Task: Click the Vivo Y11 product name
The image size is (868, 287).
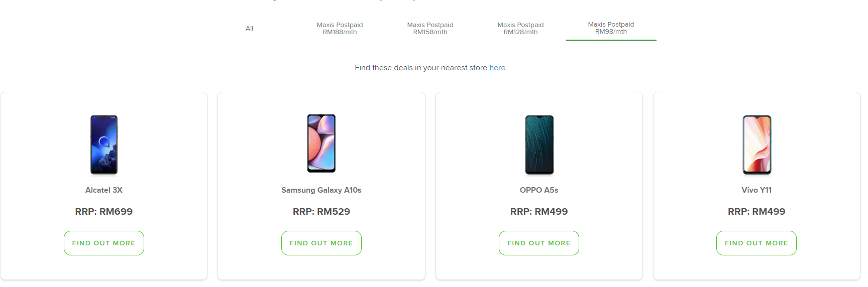Action: click(756, 190)
